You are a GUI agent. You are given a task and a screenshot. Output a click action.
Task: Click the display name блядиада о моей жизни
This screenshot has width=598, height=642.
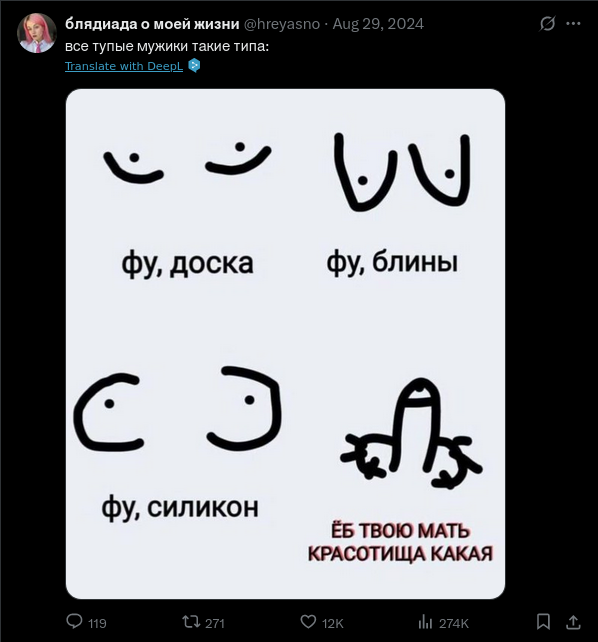152,24
